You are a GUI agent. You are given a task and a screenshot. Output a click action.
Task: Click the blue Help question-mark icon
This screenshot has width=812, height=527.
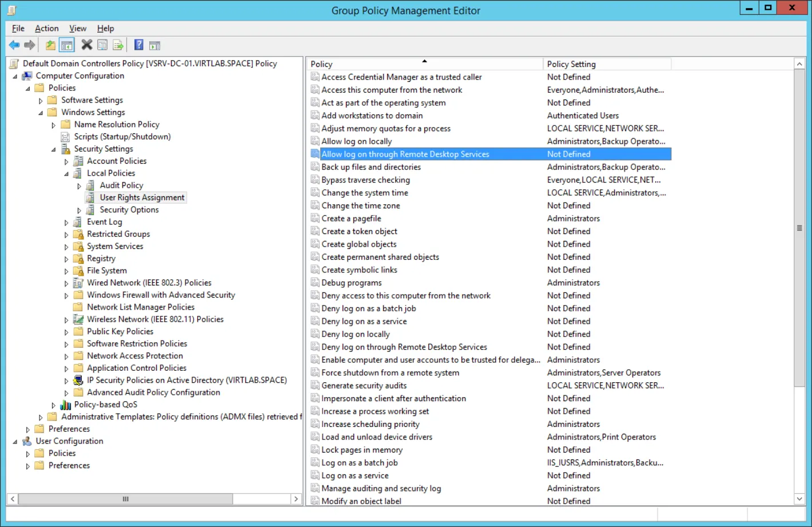coord(139,45)
